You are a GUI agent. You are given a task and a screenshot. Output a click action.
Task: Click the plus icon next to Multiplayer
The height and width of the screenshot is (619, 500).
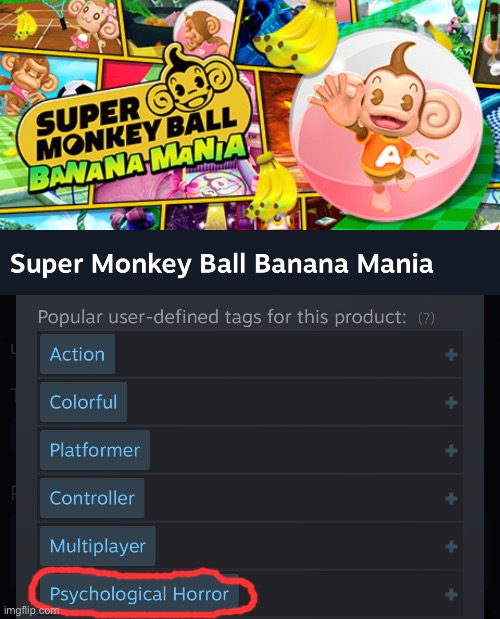pos(451,546)
